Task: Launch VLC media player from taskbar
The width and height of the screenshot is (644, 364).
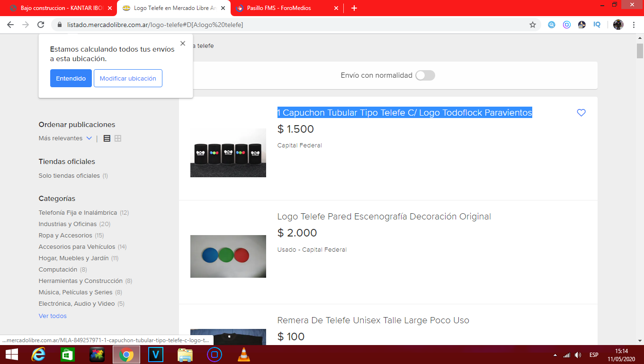Action: click(244, 355)
